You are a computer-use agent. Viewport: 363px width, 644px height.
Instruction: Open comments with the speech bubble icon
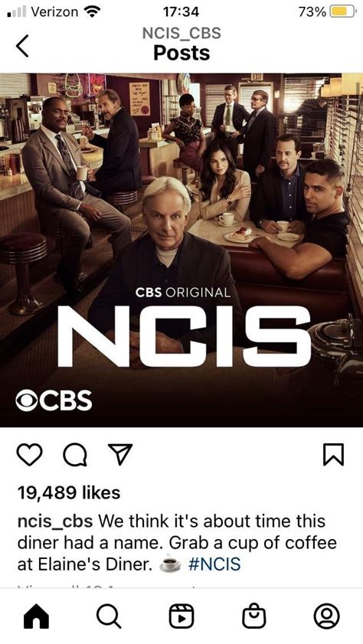pyautogui.click(x=75, y=455)
